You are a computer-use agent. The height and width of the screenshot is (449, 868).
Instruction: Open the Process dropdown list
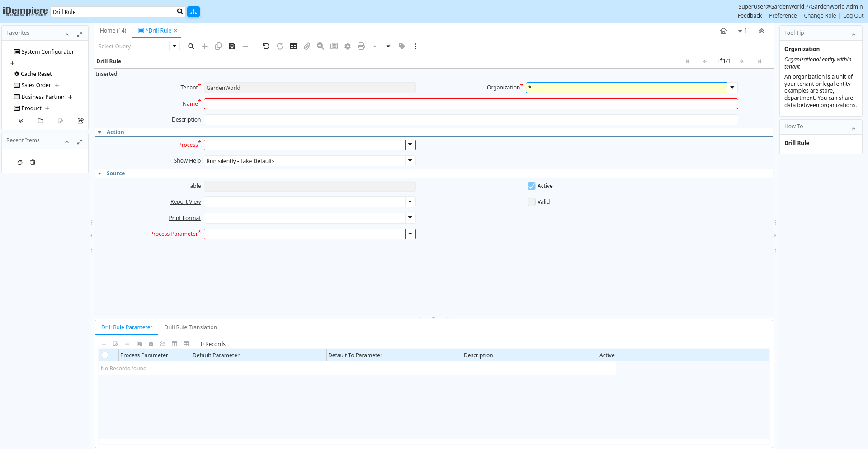pyautogui.click(x=410, y=145)
